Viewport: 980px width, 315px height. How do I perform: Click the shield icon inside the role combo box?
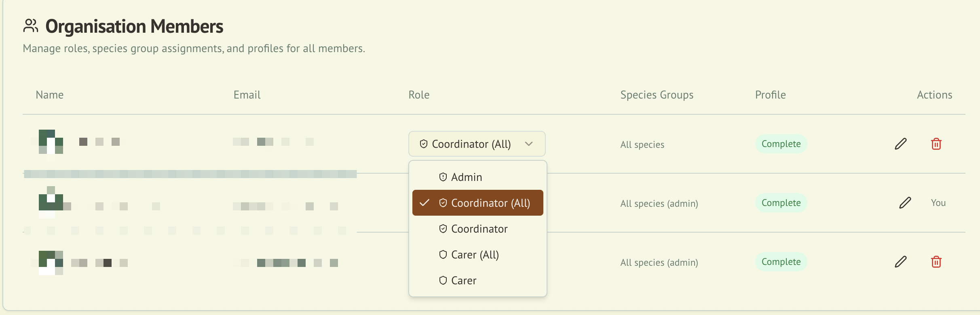[x=424, y=144]
